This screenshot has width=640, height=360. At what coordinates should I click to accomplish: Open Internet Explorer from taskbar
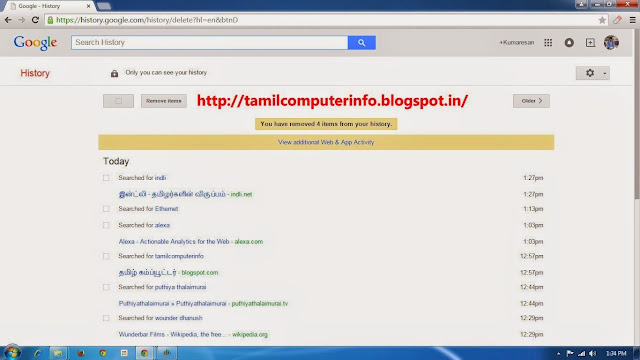point(38,353)
